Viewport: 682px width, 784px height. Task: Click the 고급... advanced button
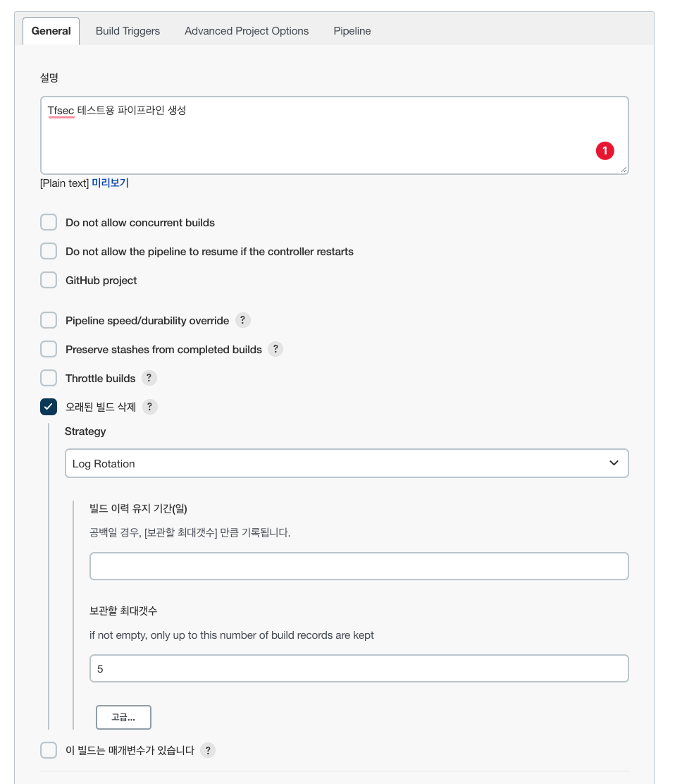[123, 718]
